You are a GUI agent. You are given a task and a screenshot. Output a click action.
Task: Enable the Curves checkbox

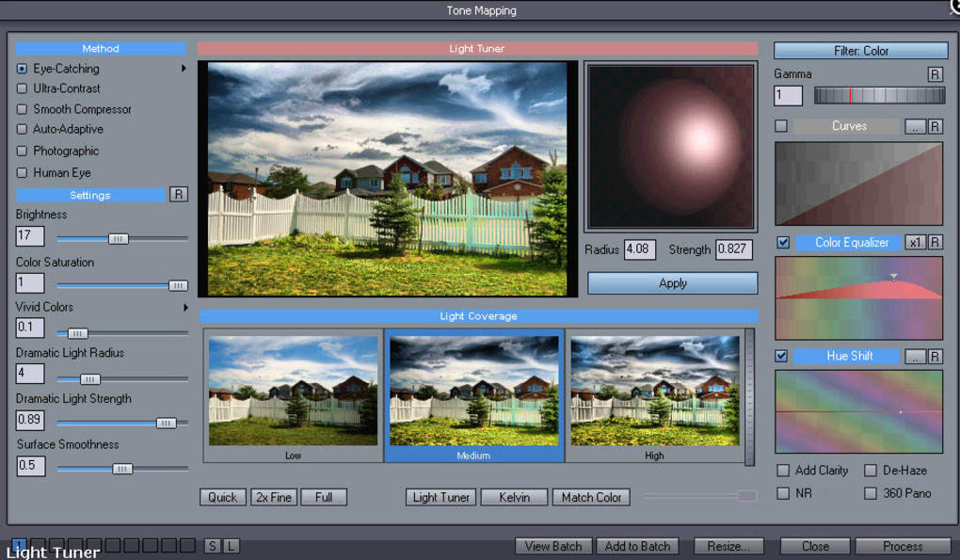(781, 126)
